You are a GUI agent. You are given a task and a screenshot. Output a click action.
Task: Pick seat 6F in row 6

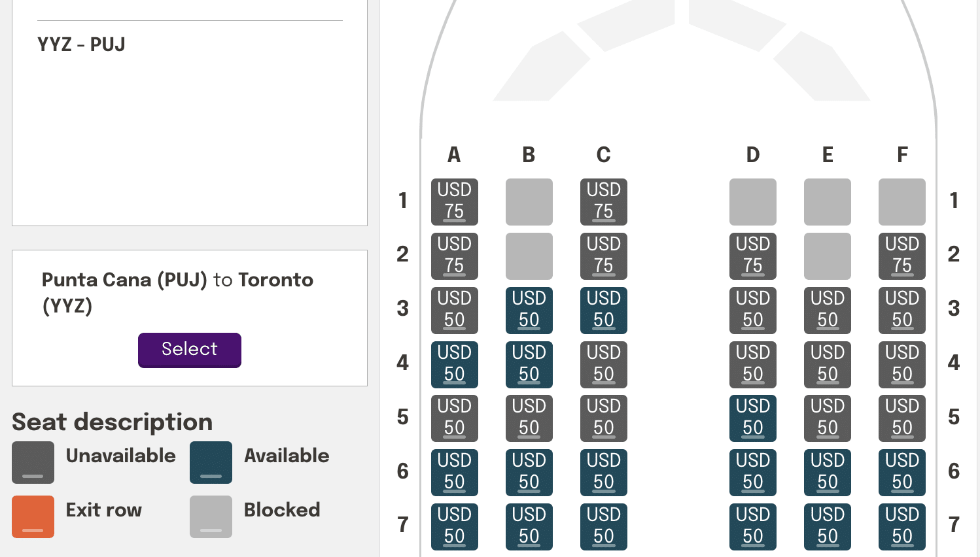pos(901,472)
